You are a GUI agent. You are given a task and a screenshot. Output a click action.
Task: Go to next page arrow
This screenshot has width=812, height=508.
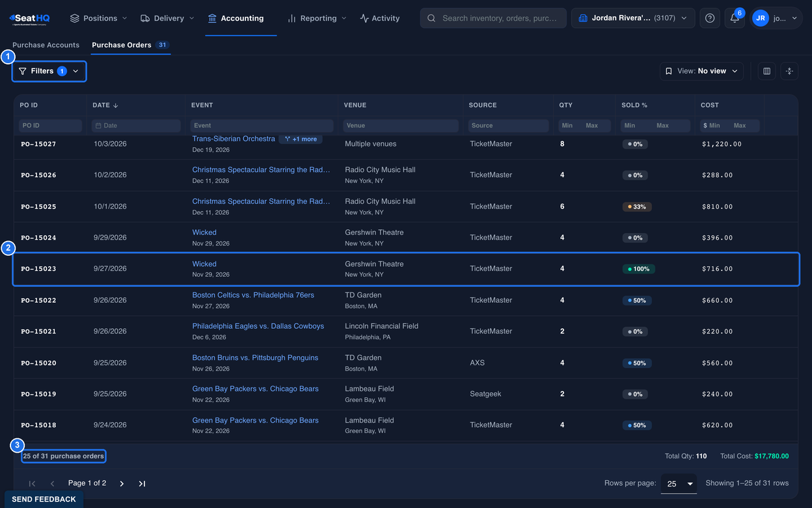tap(122, 483)
